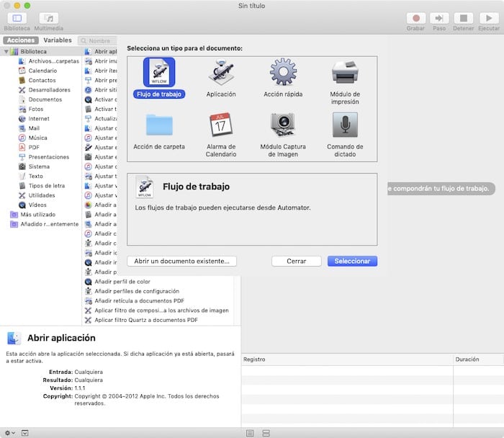
Task: Select the Flujo de trabajo document type
Action: [158, 73]
